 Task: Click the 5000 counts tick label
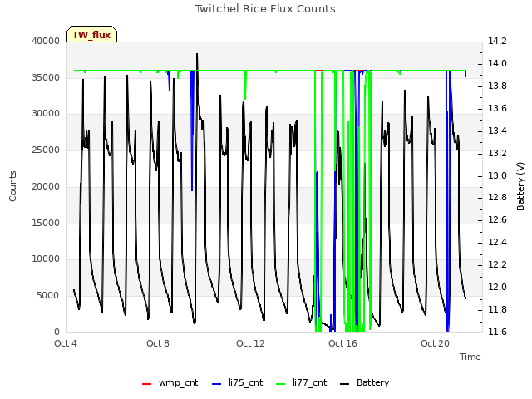[48, 296]
